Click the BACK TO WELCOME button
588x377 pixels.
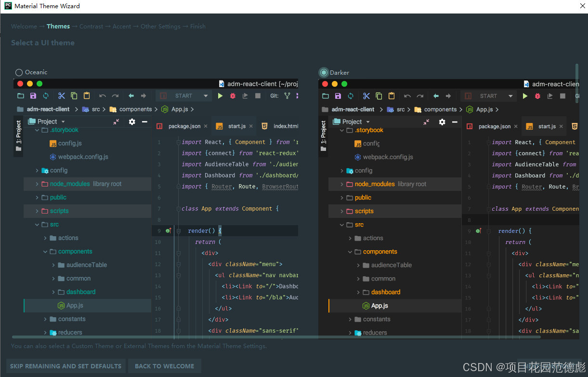pyautogui.click(x=164, y=366)
